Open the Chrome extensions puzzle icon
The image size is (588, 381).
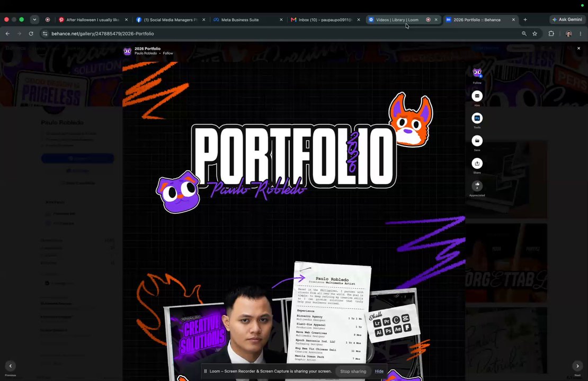coord(551,34)
